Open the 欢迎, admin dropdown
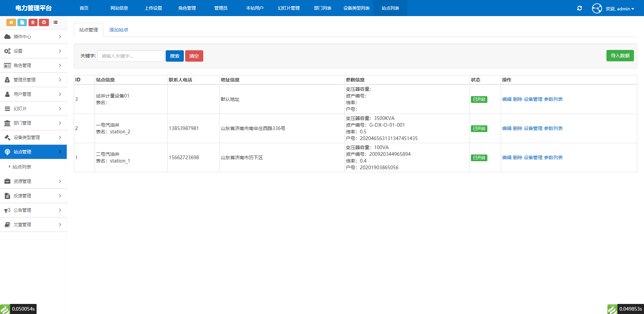Screen dimensions: 644x314 620,9
